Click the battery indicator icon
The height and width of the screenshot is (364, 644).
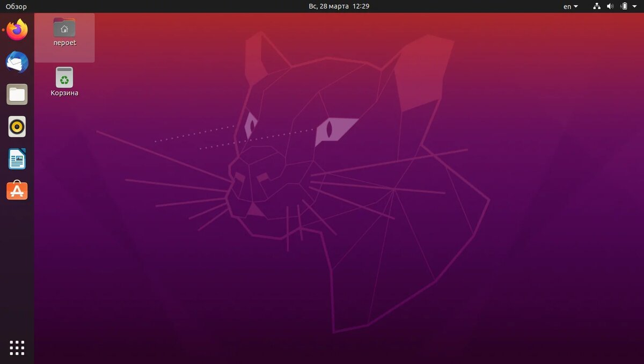click(626, 6)
